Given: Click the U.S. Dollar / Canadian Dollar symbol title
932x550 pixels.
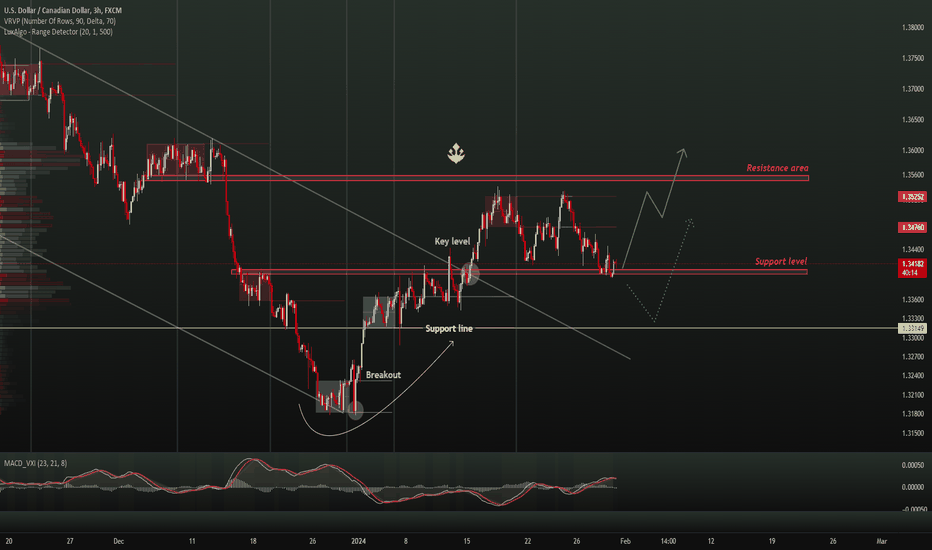Looking at the screenshot, I should (x=63, y=11).
